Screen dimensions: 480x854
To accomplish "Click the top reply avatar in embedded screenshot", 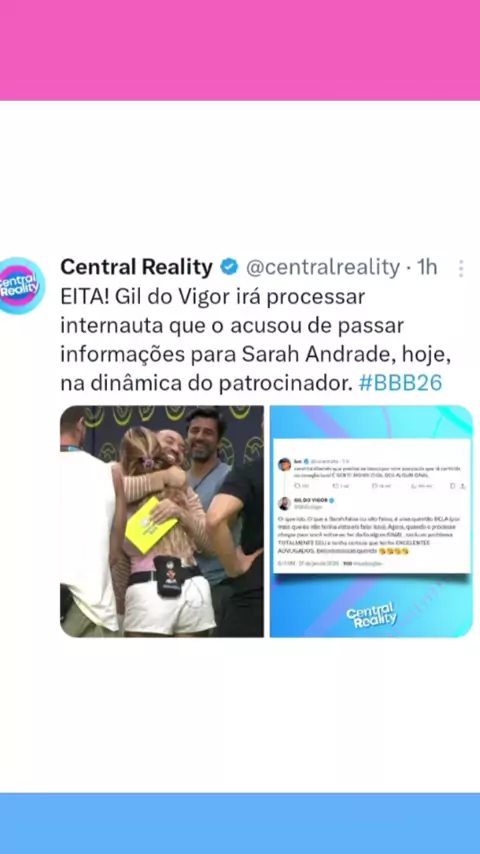I will [284, 464].
